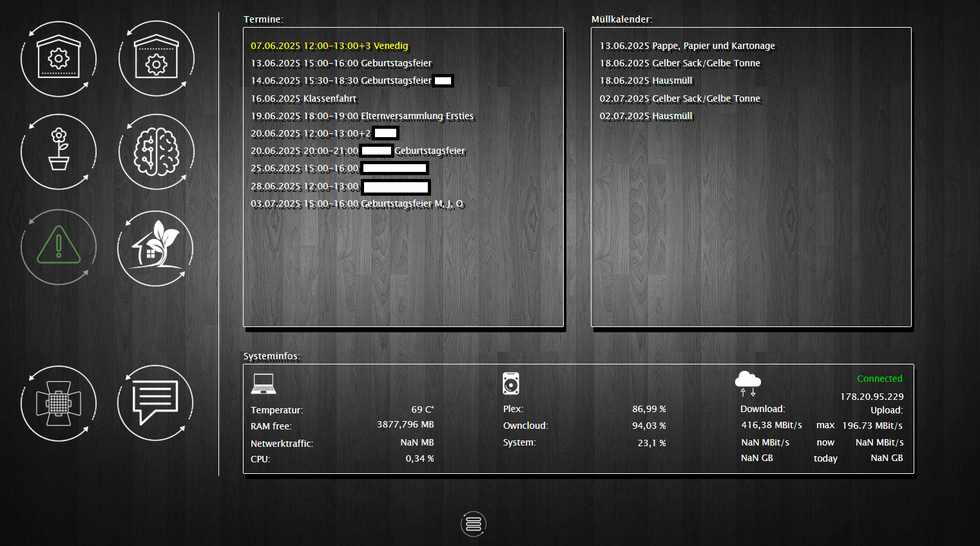Click the IP address 178.20.95.229
This screenshot has width=980, height=546.
pyautogui.click(x=871, y=397)
